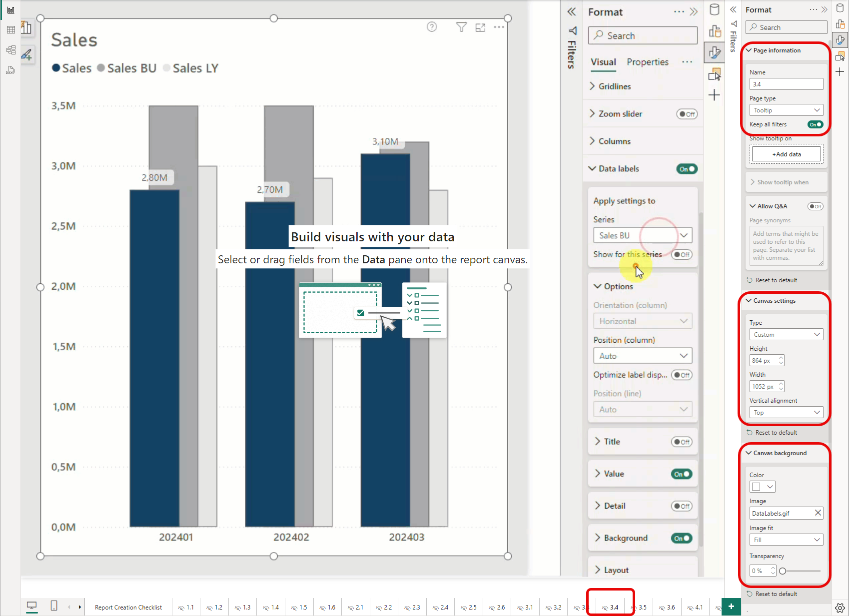The width and height of the screenshot is (849, 616).
Task: Click Reset to default under Canvas settings
Action: (772, 433)
